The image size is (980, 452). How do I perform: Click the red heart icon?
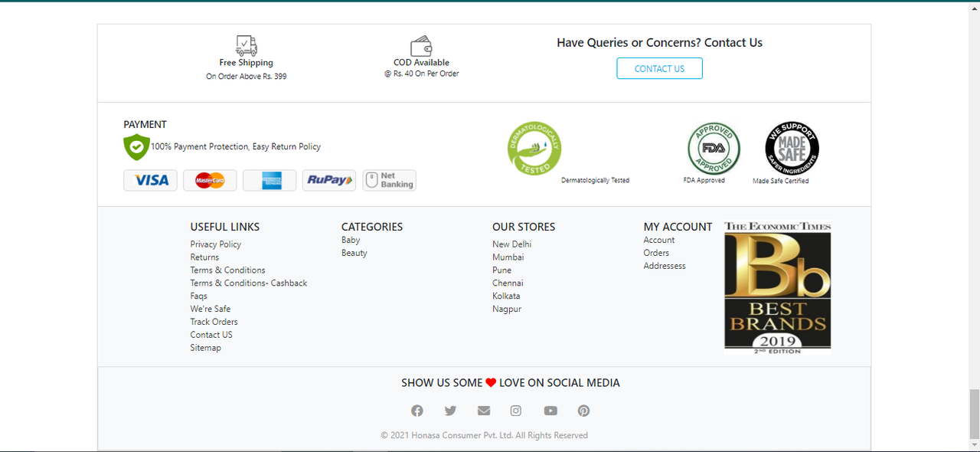pos(491,383)
